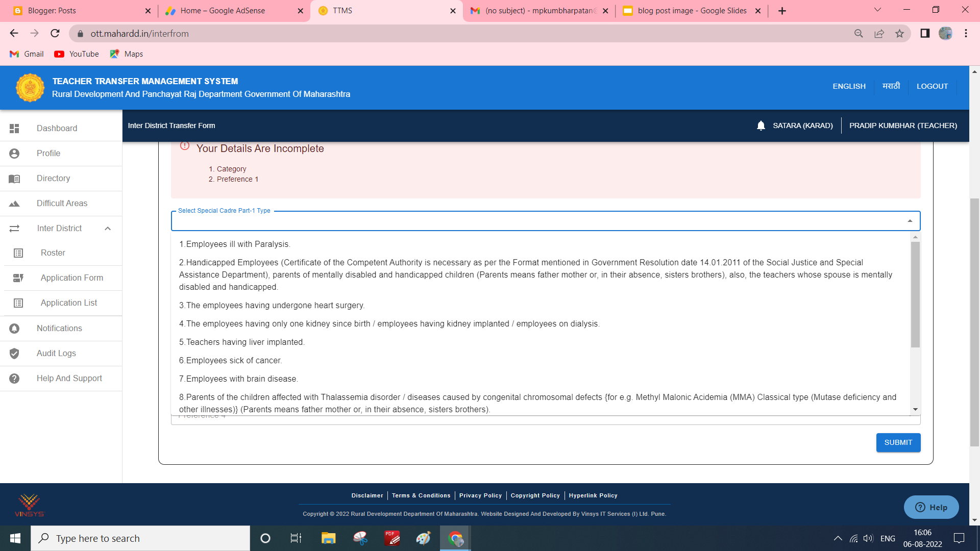Open the Dashboard sidebar icon

(x=14, y=129)
